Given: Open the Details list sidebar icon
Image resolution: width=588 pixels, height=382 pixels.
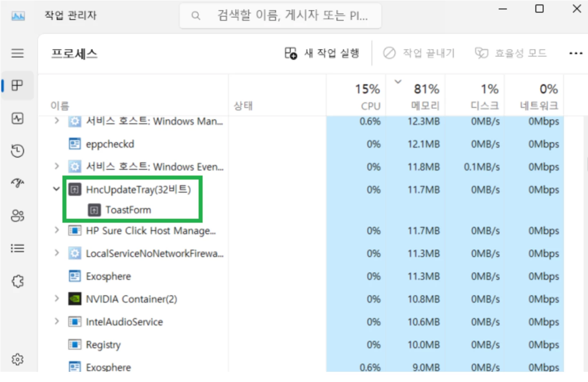Looking at the screenshot, I should [x=17, y=248].
